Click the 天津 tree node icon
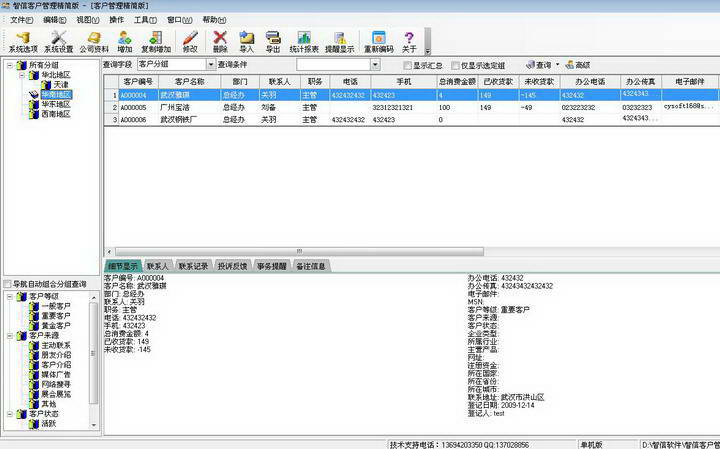 pos(46,84)
